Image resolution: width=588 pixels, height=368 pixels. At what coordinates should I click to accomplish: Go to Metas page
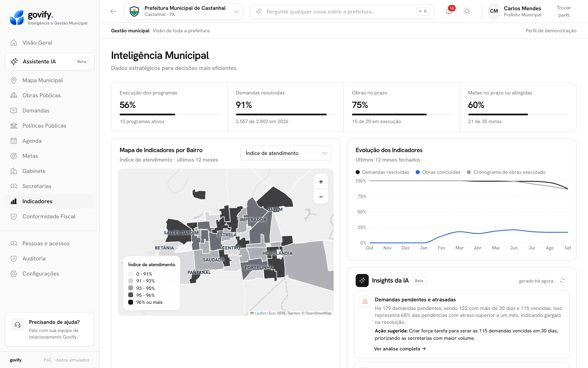[50, 156]
